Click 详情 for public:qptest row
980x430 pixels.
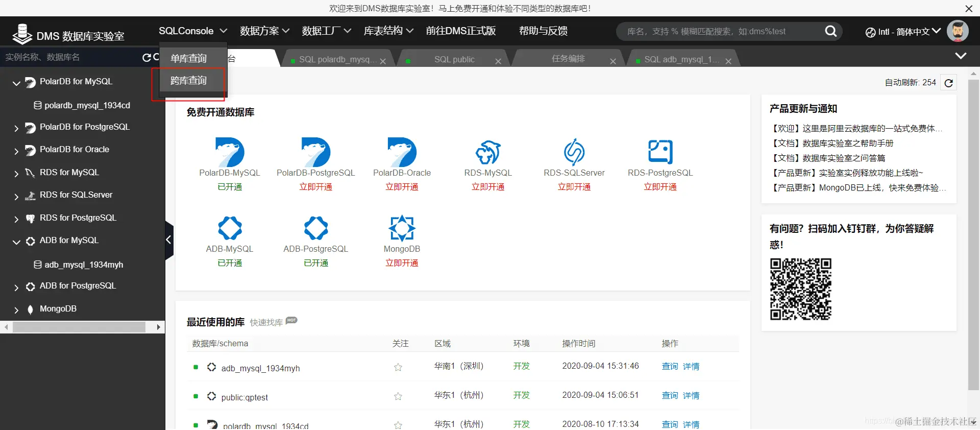click(x=691, y=395)
